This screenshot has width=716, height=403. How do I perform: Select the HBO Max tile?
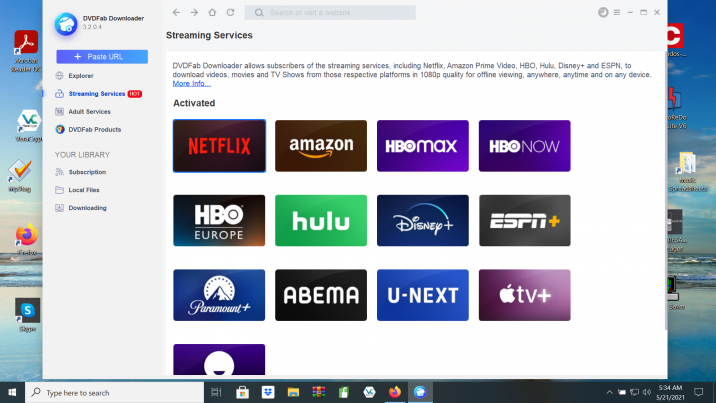click(x=423, y=146)
